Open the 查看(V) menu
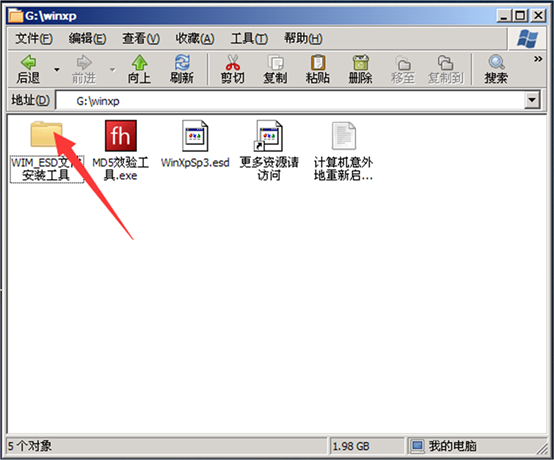This screenshot has width=554, height=460. (141, 39)
